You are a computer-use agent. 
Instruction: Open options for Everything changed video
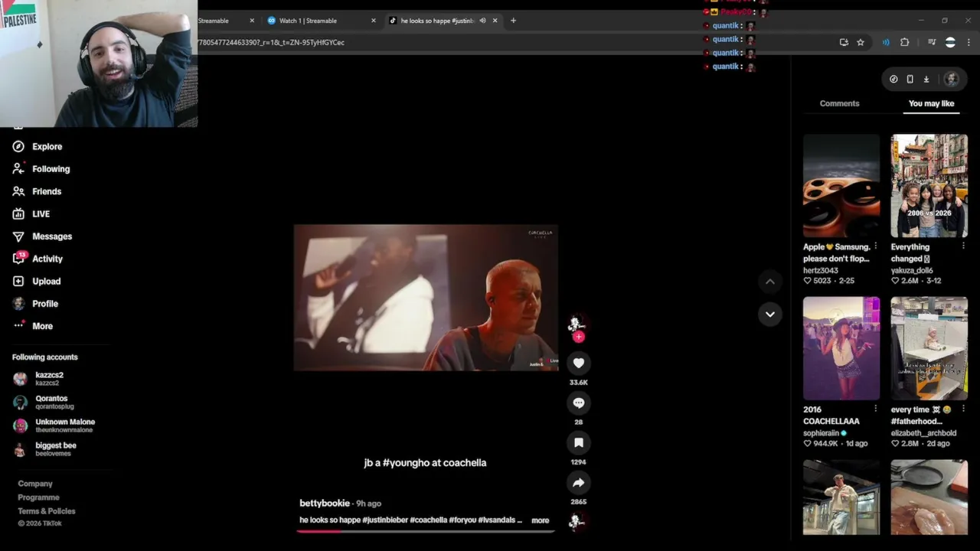coord(963,246)
